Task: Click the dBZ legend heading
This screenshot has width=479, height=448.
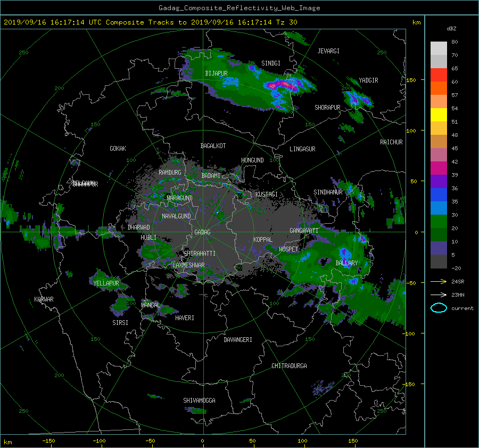Action: click(451, 29)
